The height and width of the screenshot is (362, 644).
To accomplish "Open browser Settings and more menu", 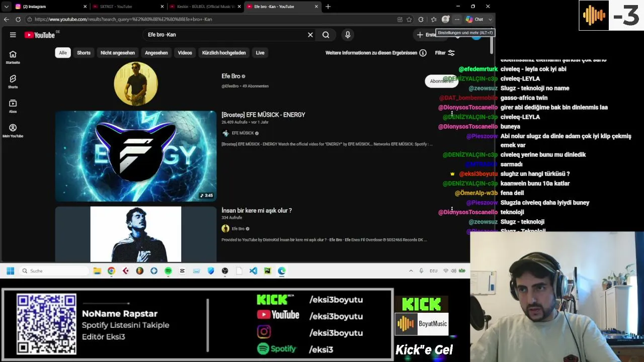I will coord(457,19).
